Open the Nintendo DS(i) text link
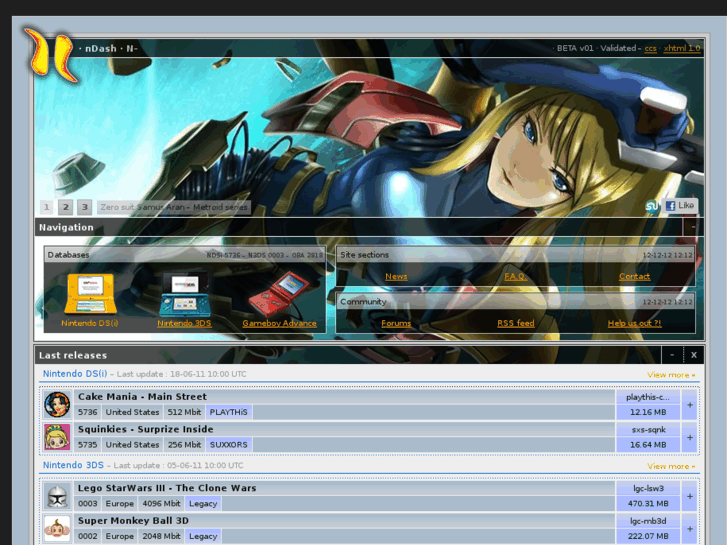Viewport: 727px width, 545px height. click(x=90, y=323)
